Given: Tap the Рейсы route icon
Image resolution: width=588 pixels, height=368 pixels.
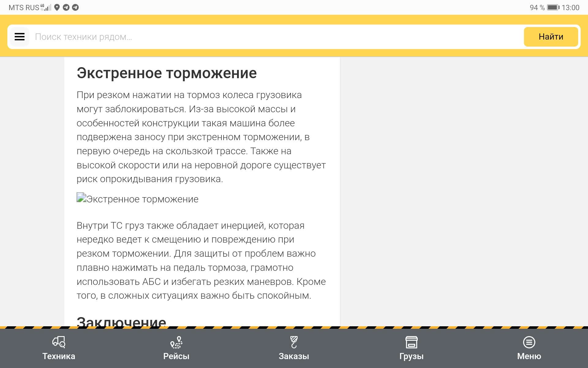Looking at the screenshot, I should point(176,342).
